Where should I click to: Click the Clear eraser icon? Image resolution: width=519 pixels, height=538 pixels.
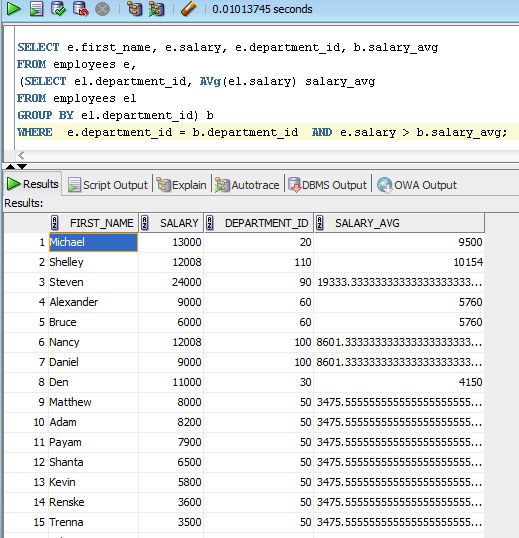pos(188,9)
